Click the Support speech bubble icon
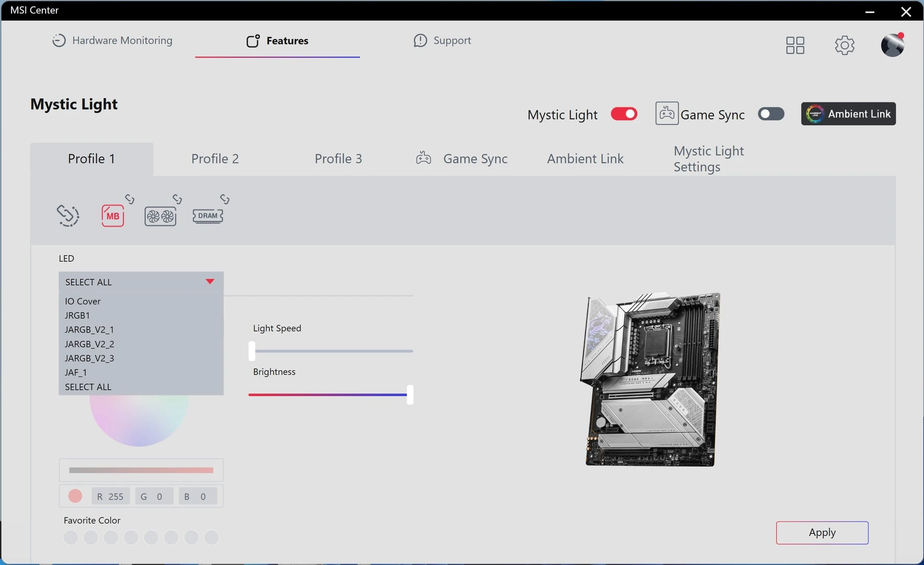The width and height of the screenshot is (924, 565). 420,40
